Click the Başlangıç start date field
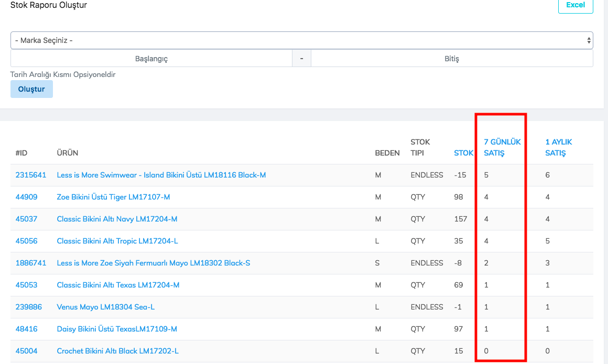The height and width of the screenshot is (364, 608). pos(151,59)
